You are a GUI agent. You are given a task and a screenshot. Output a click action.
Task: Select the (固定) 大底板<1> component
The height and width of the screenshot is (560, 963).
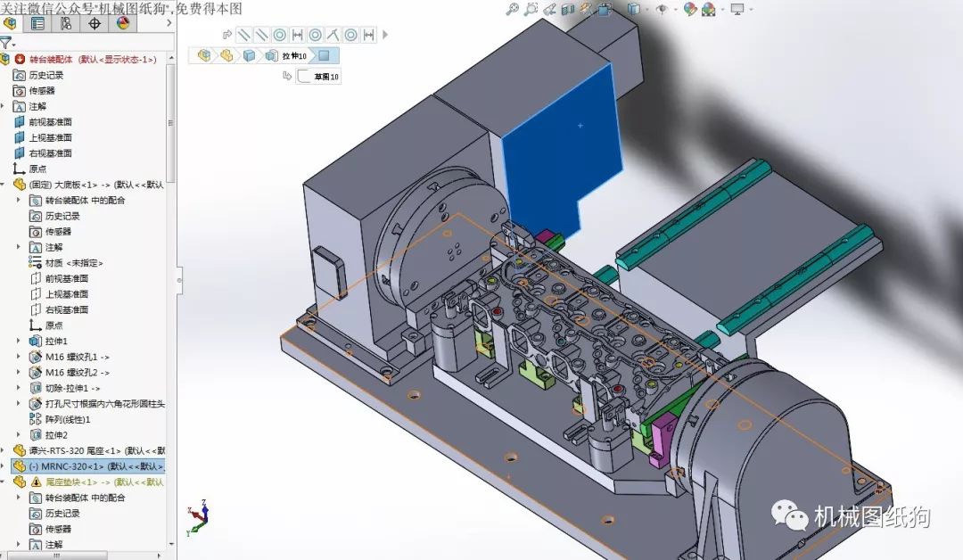tap(95, 185)
